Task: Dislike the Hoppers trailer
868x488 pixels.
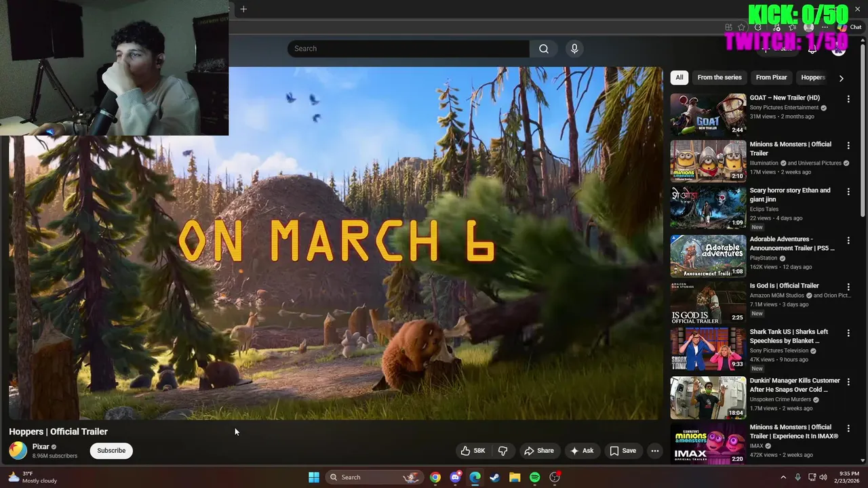Action: [503, 451]
